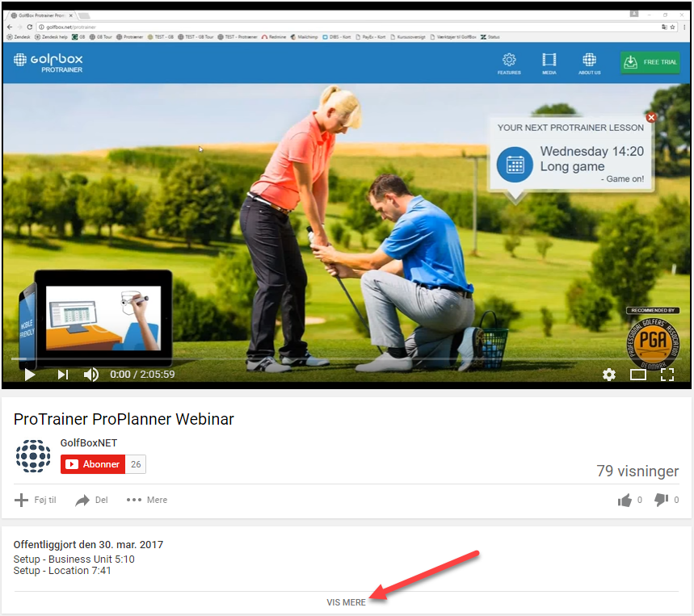Open video settings gear

[x=609, y=375]
